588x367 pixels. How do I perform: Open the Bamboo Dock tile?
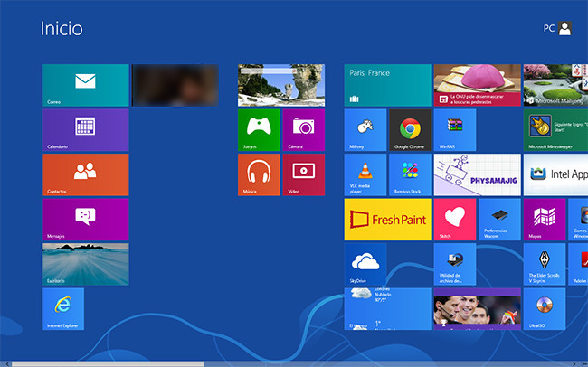410,174
